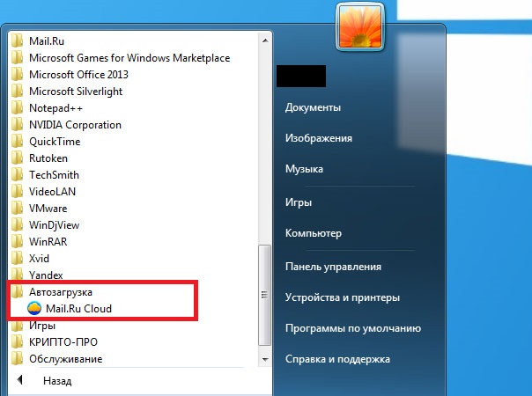Click the back arrow beside Назад
532x396 pixels.
coord(20,380)
